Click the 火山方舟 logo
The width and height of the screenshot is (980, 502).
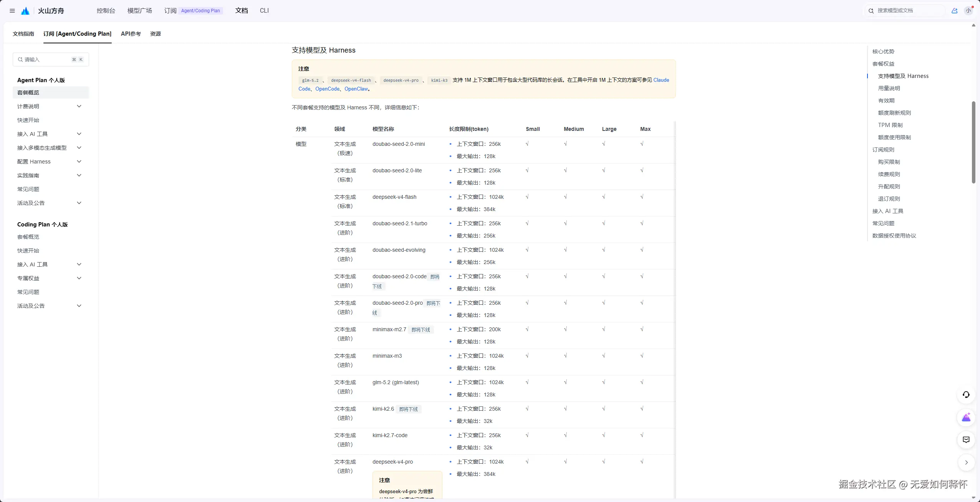(x=43, y=11)
